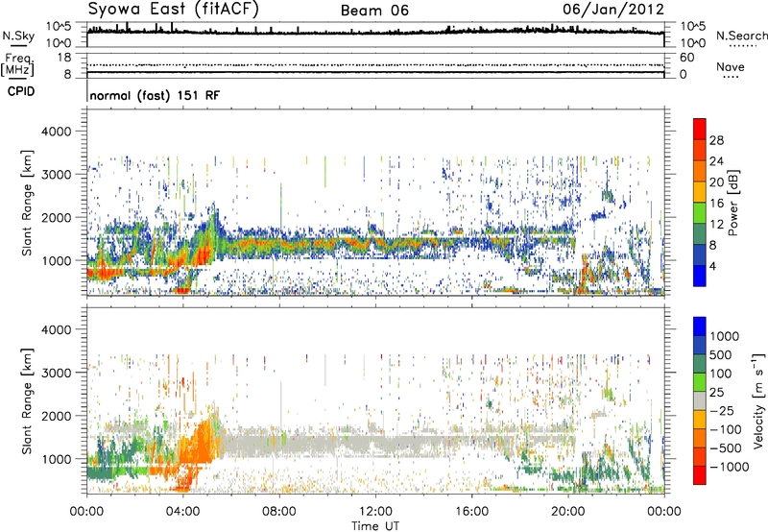
Task: Click the "16" label on Power colorbar
Action: [x=716, y=204]
